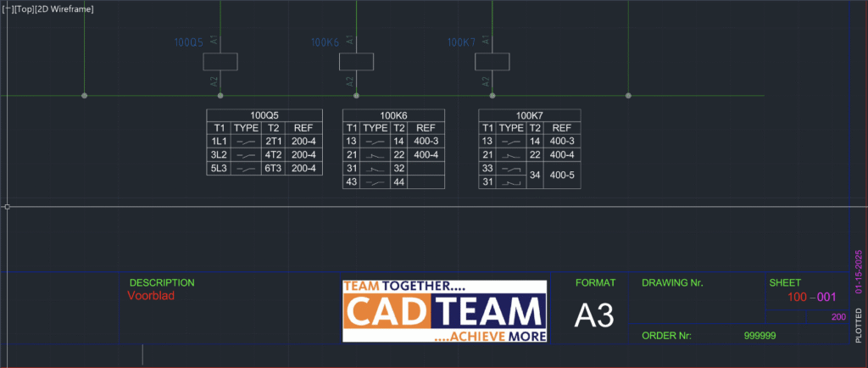Open the [-] viewport controls menu

pyautogui.click(x=7, y=9)
